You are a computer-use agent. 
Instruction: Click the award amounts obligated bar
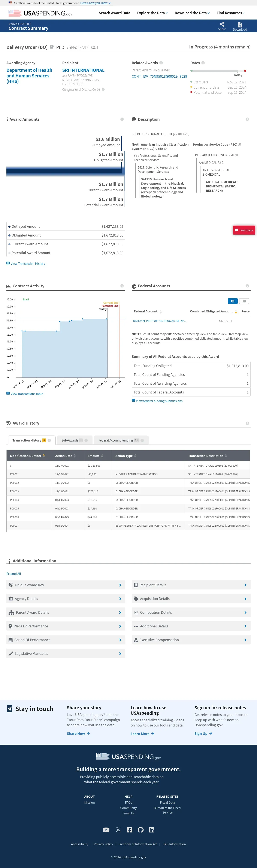(65, 171)
